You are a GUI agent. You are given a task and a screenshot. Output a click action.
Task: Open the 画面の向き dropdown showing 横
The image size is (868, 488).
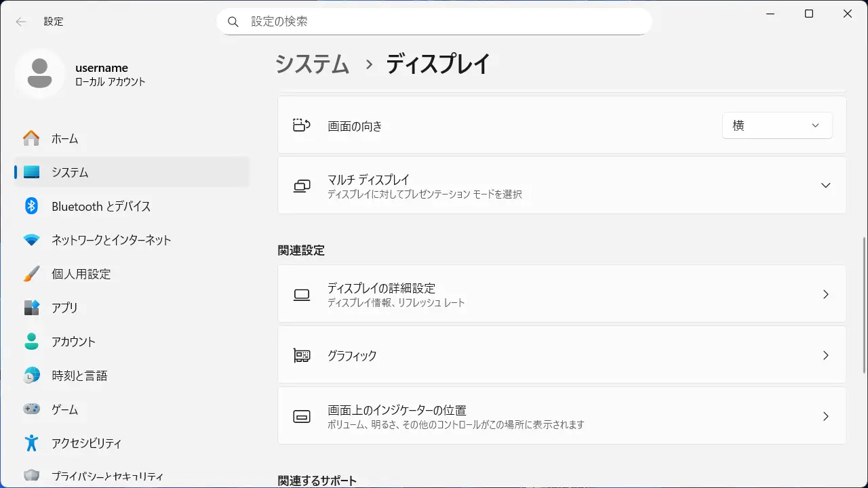776,125
